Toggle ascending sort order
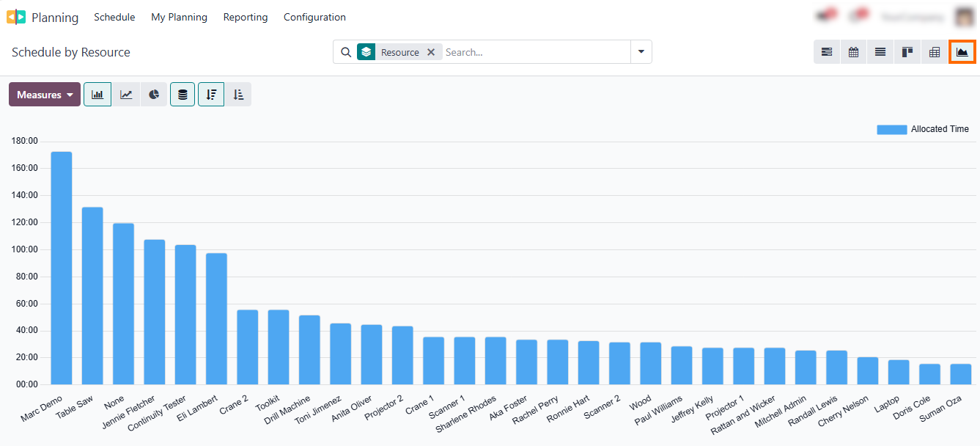This screenshot has height=446, width=980. click(x=238, y=95)
